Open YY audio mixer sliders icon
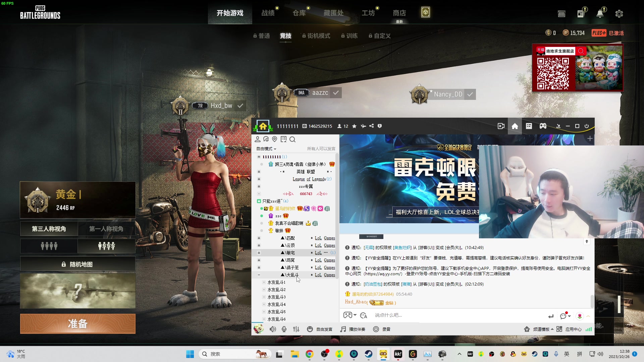The image size is (644, 362). coord(296,329)
